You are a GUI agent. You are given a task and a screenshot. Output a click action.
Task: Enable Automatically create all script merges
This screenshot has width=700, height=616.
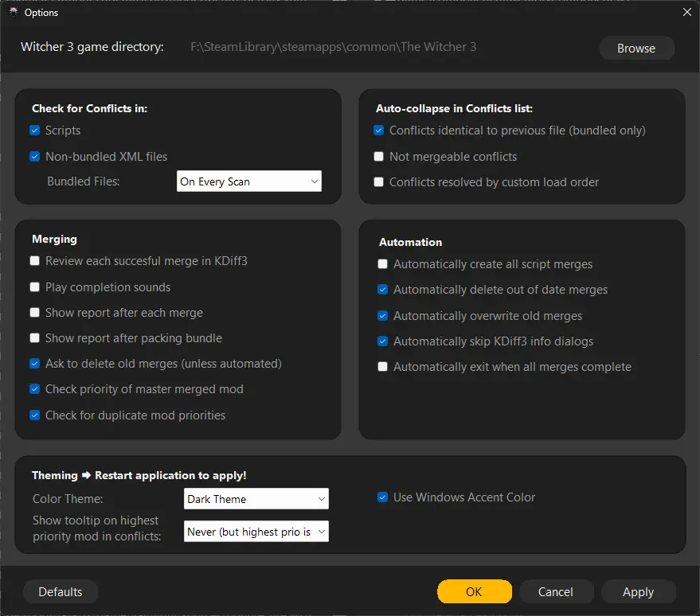[x=382, y=264]
